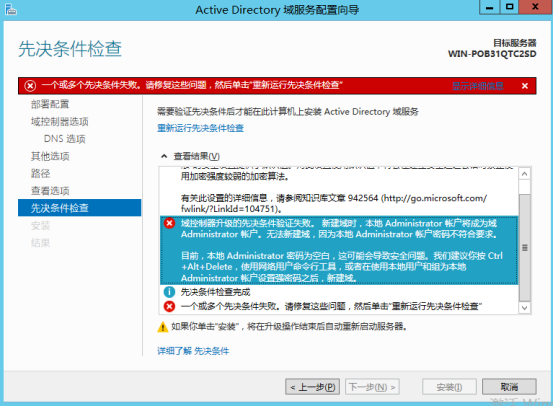Click yellow warning icon near restart notice
553x406 pixels.
(x=163, y=327)
